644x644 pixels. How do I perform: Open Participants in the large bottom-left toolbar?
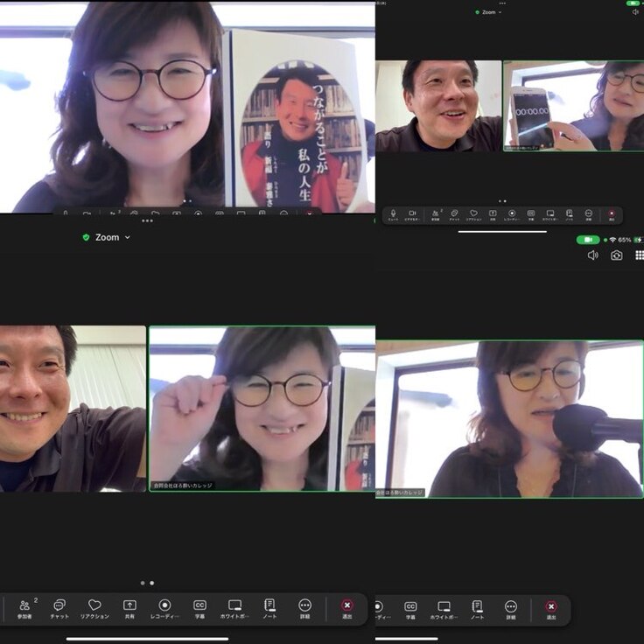click(x=24, y=606)
